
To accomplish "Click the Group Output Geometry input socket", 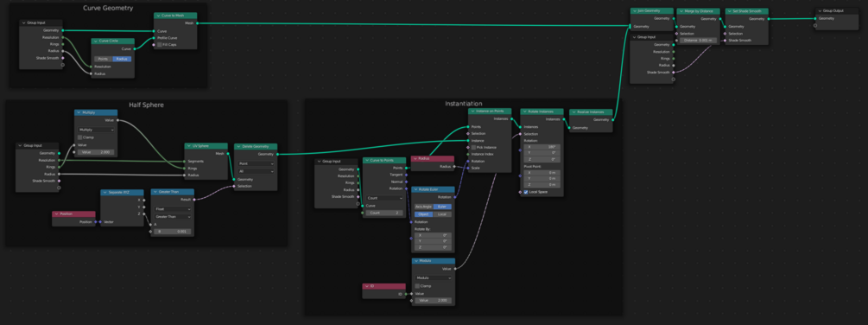I will [x=815, y=18].
